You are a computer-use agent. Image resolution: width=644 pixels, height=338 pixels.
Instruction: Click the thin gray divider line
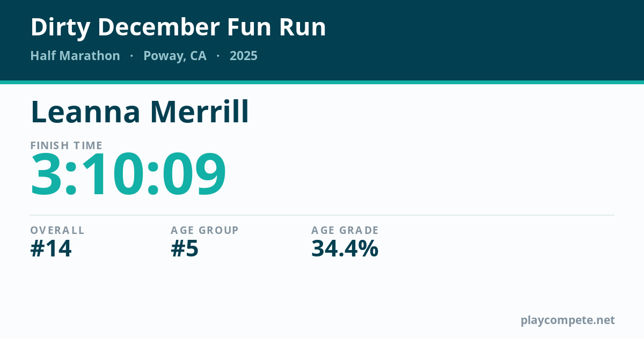click(x=322, y=215)
